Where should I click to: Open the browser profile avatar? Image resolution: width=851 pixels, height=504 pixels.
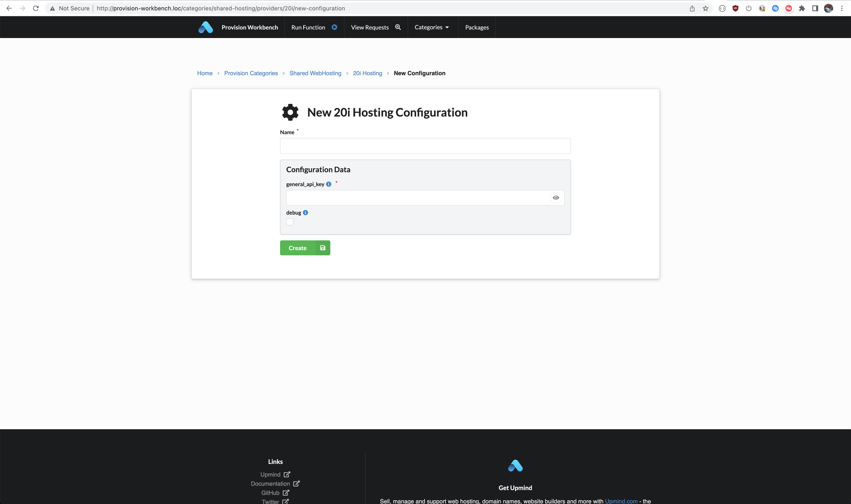[829, 8]
